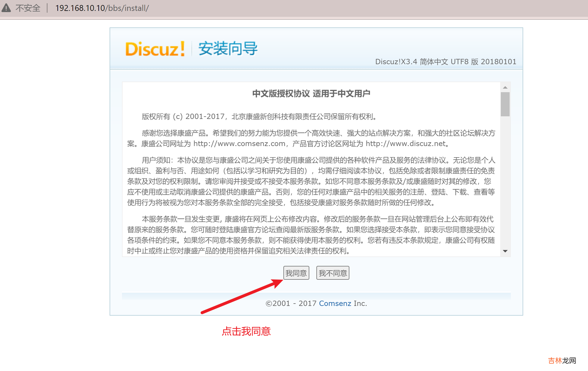Click the http://www.discuz.net URL text
This screenshot has height=371, width=588.
click(406, 144)
